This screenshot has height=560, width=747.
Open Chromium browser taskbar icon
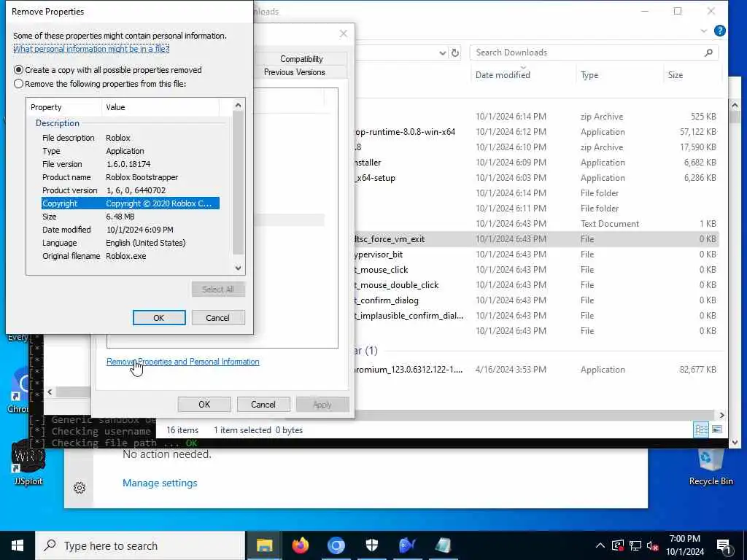coord(336,545)
